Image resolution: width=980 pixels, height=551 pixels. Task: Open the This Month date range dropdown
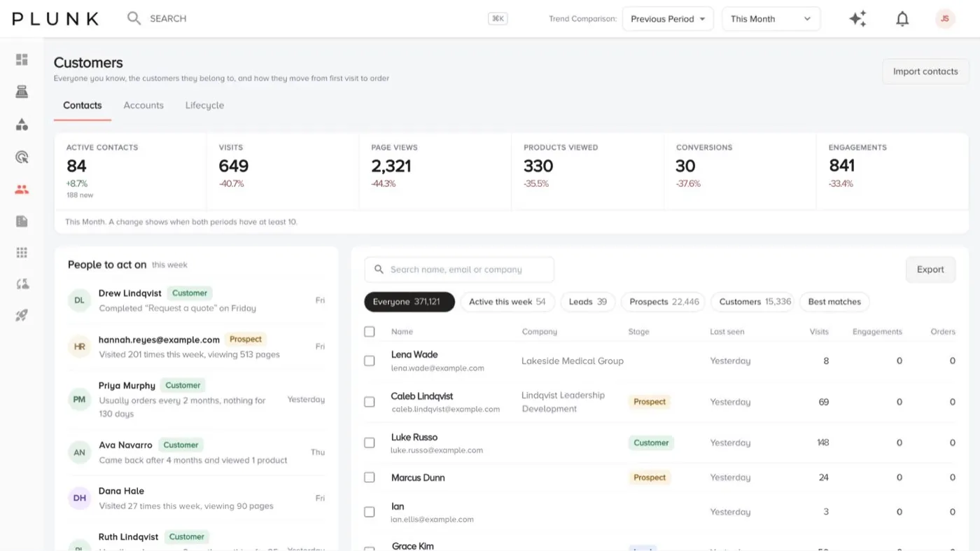[x=771, y=19]
